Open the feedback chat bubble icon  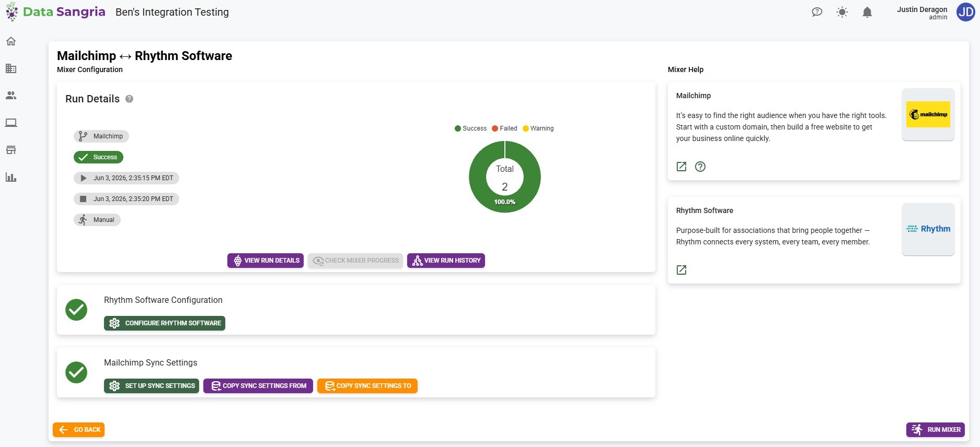817,12
